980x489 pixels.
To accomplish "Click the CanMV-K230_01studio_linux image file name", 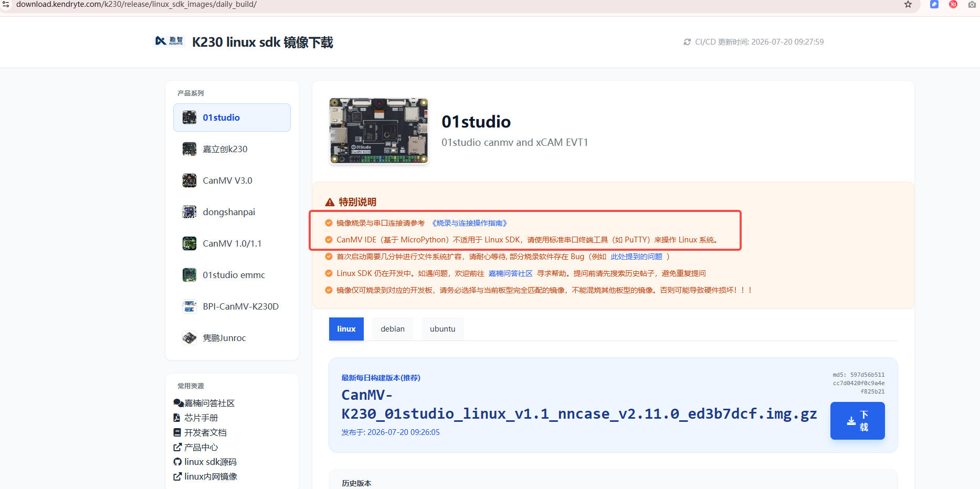I will [x=579, y=404].
